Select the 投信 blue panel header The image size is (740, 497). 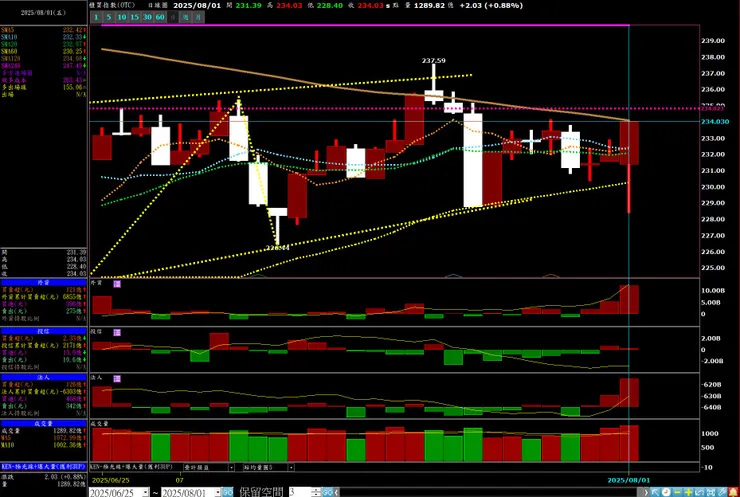pos(43,331)
